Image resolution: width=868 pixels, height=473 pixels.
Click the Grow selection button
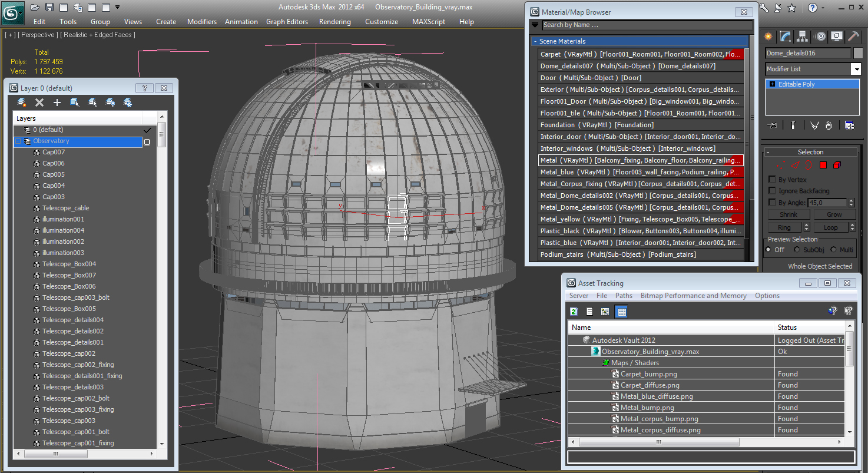point(834,215)
